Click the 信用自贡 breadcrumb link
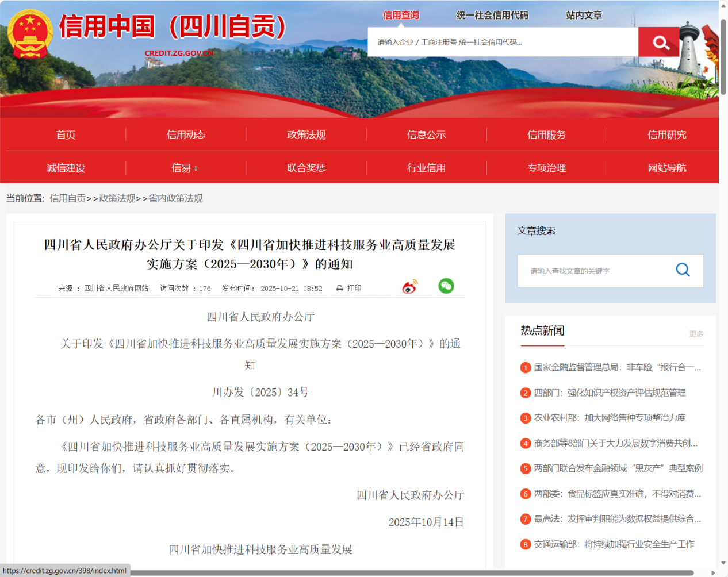728x577 pixels. 67,198
